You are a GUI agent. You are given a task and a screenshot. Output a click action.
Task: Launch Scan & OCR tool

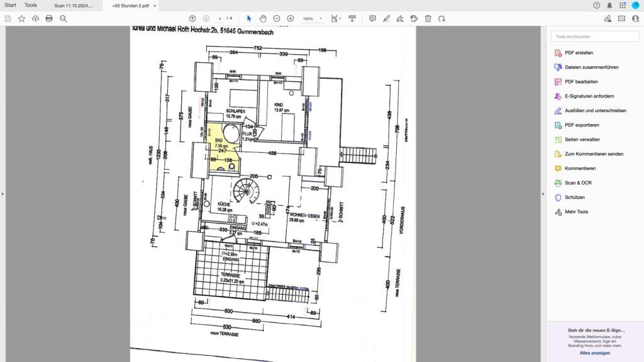click(x=578, y=183)
